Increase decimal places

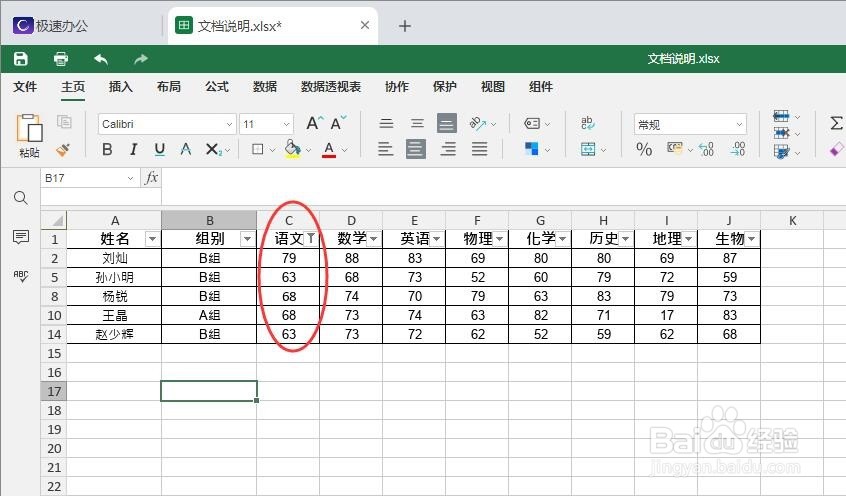(x=738, y=149)
